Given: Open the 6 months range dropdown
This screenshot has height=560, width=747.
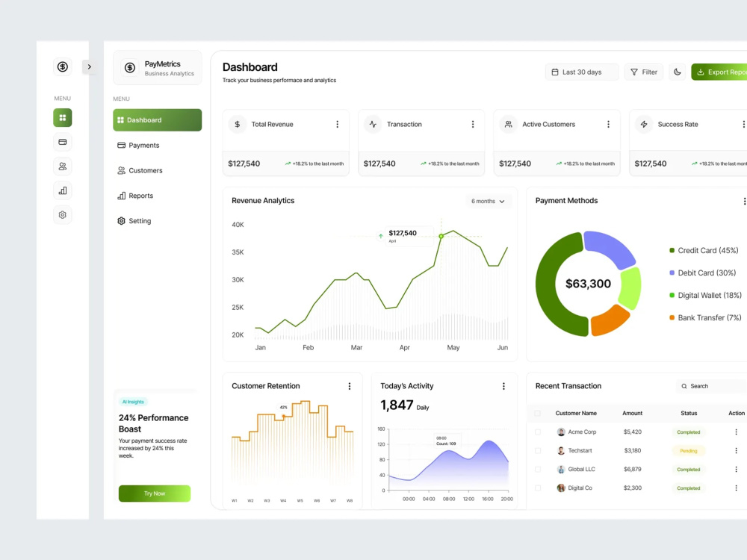Looking at the screenshot, I should pos(488,202).
